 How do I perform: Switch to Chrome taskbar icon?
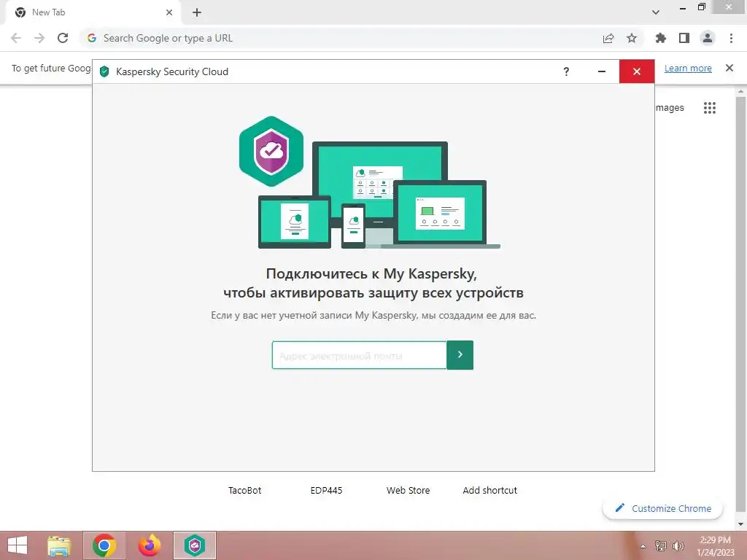(104, 545)
